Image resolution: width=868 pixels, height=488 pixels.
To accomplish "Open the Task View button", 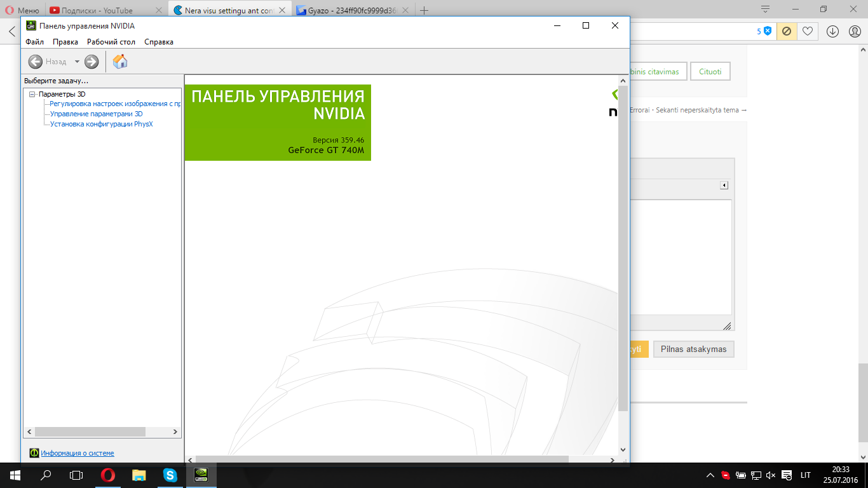I will pos(76,475).
